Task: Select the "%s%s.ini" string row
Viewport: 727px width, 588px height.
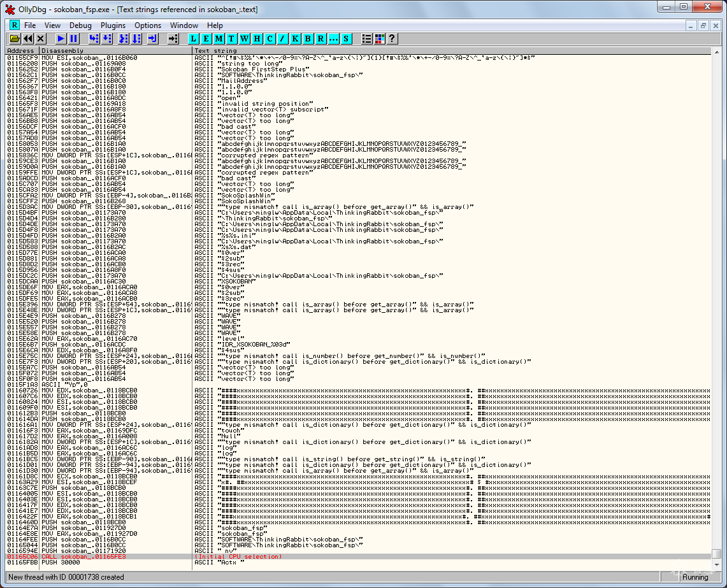Action: 358,236
